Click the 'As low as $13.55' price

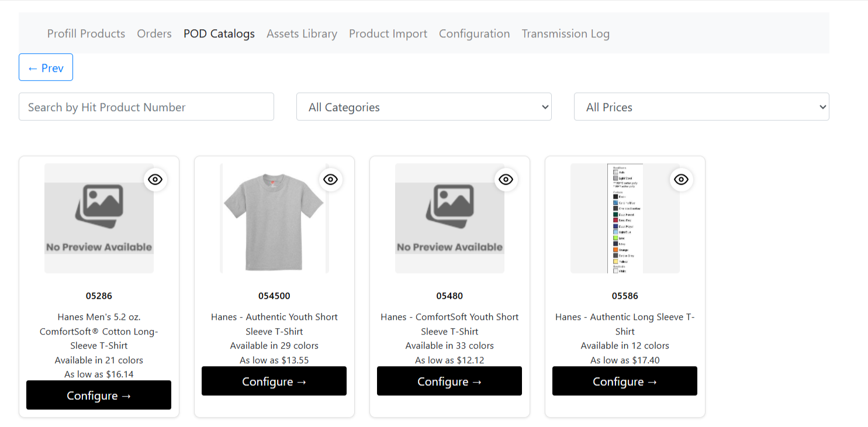point(274,360)
